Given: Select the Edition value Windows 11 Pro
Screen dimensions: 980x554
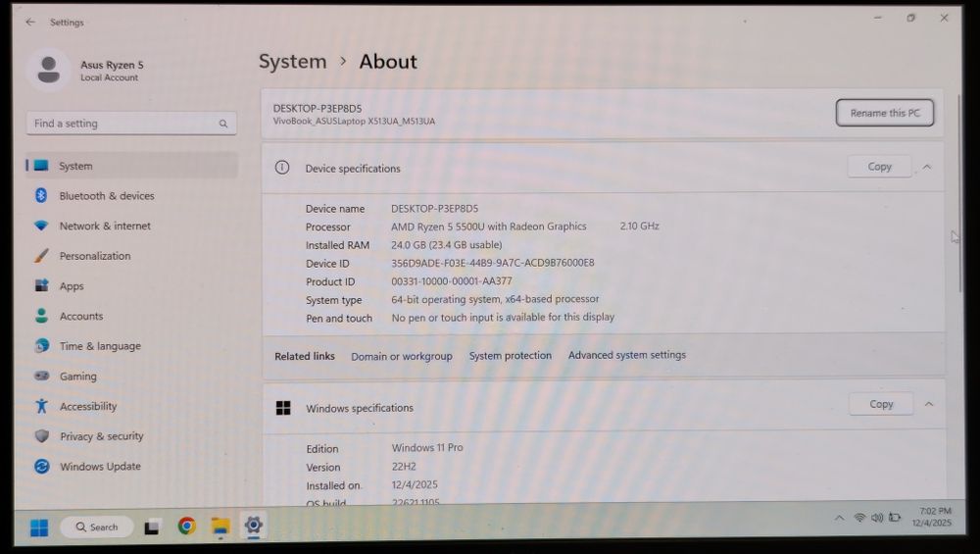Looking at the screenshot, I should point(427,448).
